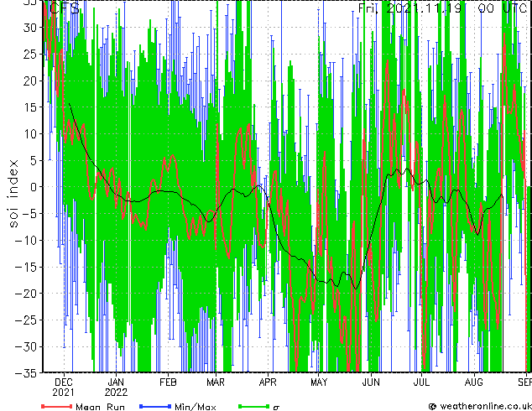Select the FEB axis label
Screen dimensions: 532x411
point(168,382)
